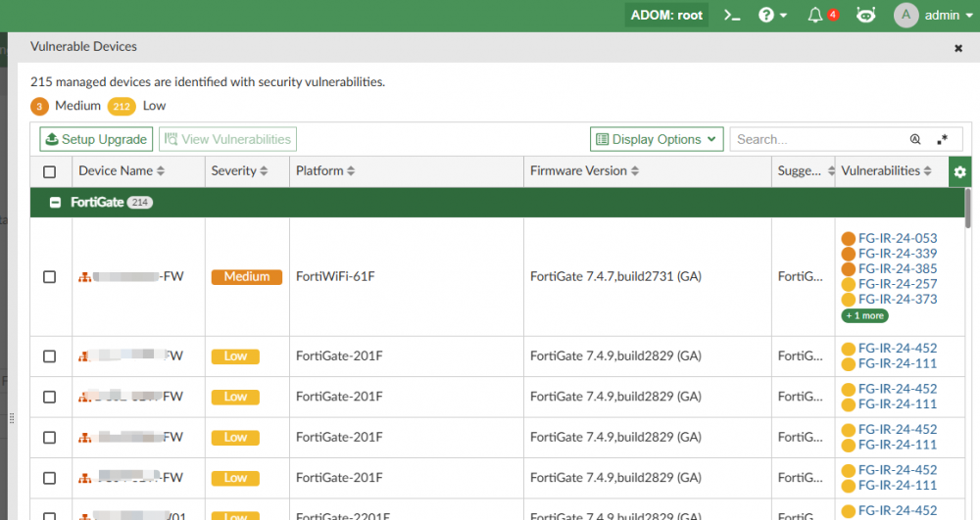
Task: Collapse the FortiGate group
Action: 55,203
